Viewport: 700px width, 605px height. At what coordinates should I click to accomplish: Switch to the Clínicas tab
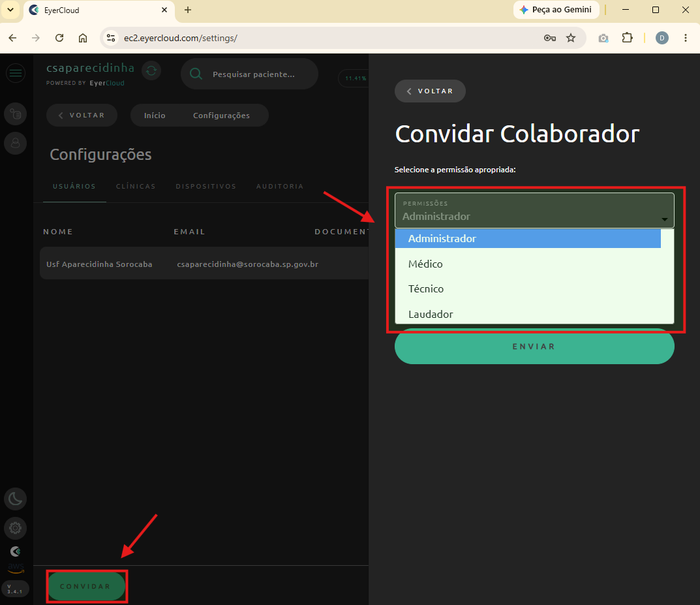tap(136, 186)
